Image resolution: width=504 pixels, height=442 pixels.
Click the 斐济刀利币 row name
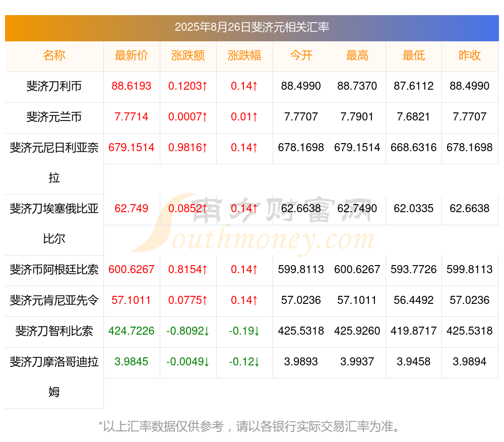54,86
